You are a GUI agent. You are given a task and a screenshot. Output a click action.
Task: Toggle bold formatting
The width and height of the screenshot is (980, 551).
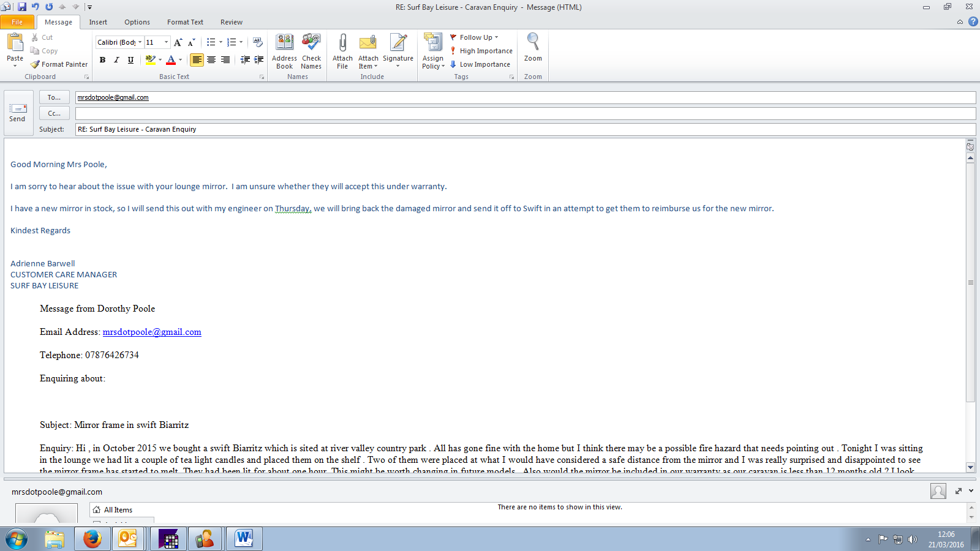[x=102, y=60]
